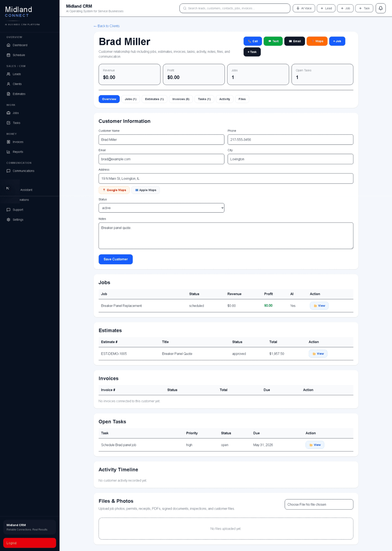Viewport: 392px width, 551px height.
Task: Switch to the Tasks (1) tab
Action: point(204,99)
